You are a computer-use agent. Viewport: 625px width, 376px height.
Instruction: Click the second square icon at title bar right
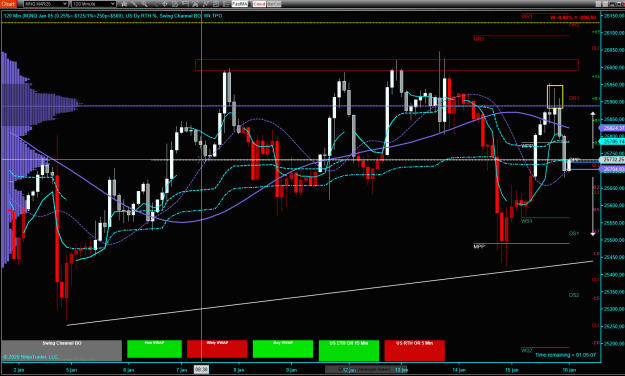(605, 4)
